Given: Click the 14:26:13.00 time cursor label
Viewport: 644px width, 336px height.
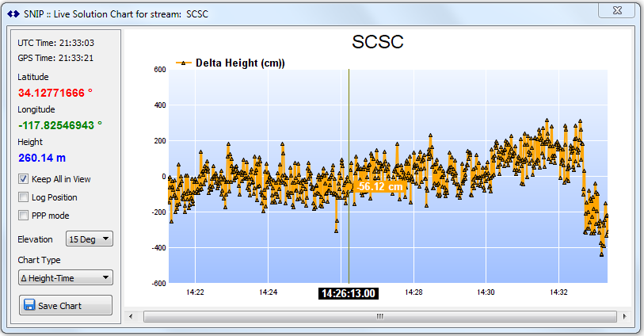Looking at the screenshot, I should point(349,293).
